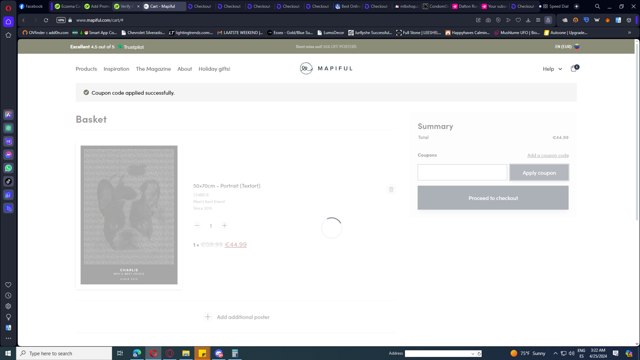Open sidebar three-dot more menu

(x=8, y=338)
